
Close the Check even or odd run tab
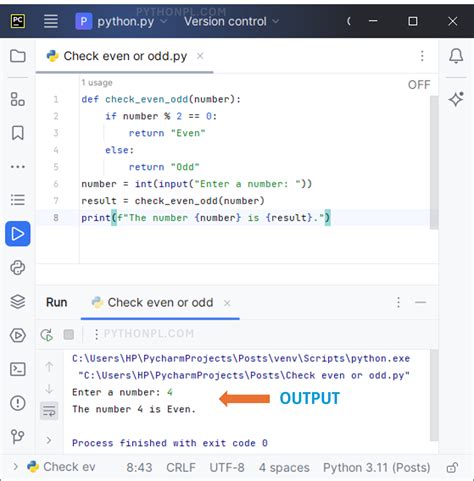point(227,303)
